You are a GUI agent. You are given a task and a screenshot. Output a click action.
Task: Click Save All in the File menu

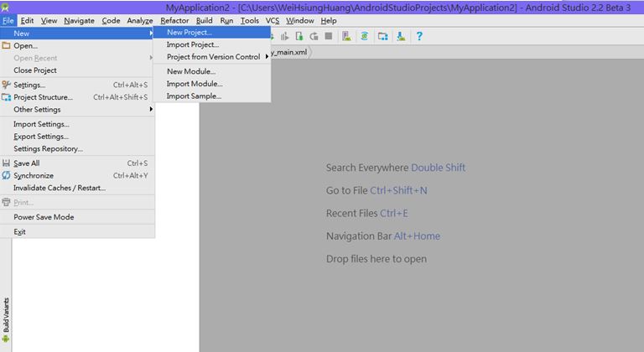click(77, 163)
